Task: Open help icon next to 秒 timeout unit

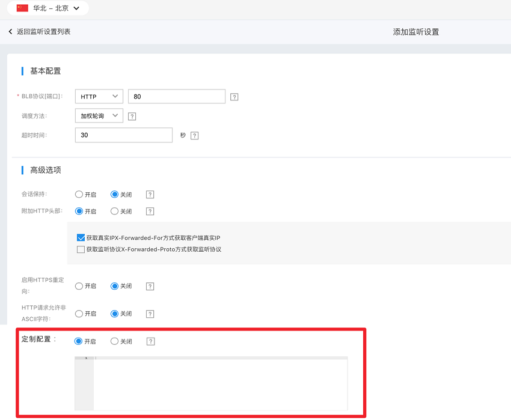Action: tap(195, 136)
